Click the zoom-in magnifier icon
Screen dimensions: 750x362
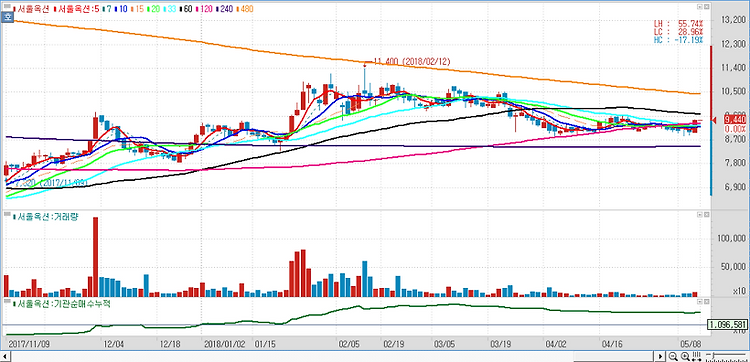click(x=685, y=356)
